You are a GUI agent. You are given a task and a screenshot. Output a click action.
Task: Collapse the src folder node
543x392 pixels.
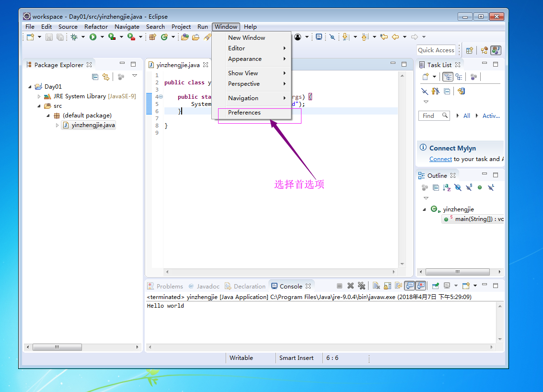[x=39, y=106]
